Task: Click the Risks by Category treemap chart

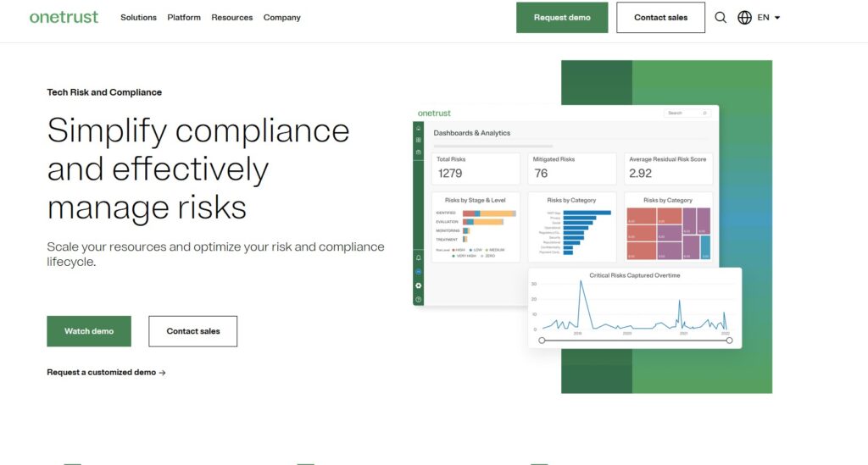Action: click(668, 227)
